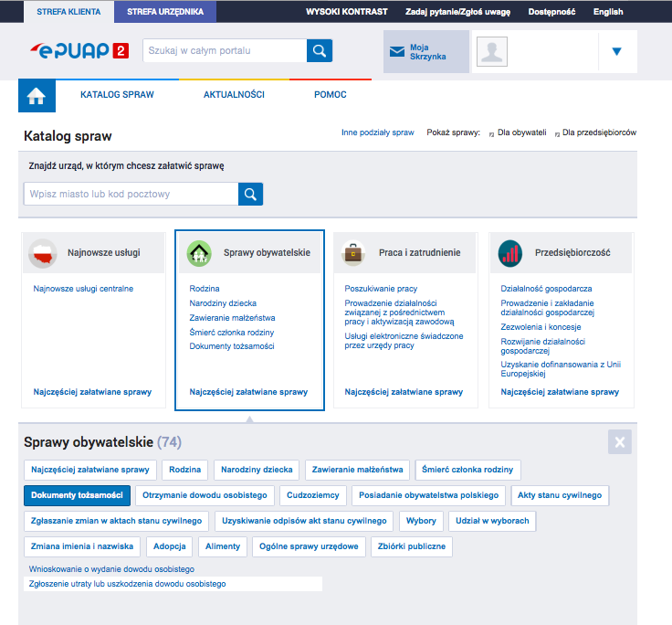The height and width of the screenshot is (625, 672).
Task: Open Uzyskanie dofinansowania z Unii Europejskiej
Action: [561, 369]
